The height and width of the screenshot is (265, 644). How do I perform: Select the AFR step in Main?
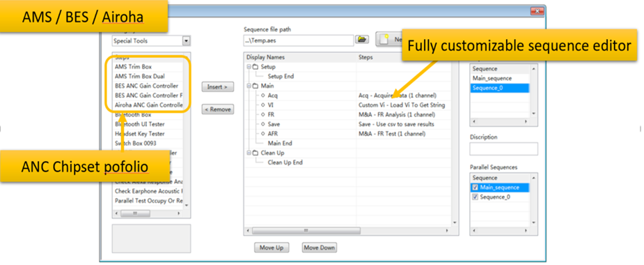(273, 134)
